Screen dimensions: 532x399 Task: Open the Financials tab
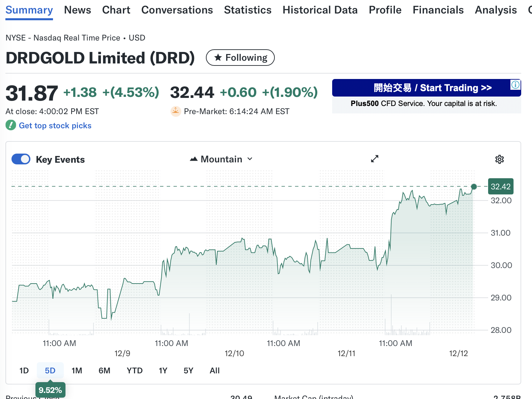point(438,10)
